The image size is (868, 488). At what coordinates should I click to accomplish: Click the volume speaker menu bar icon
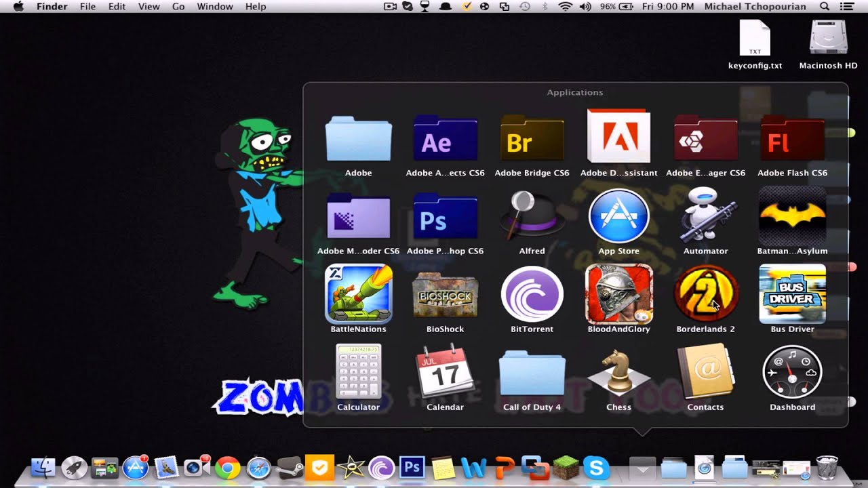pos(585,7)
